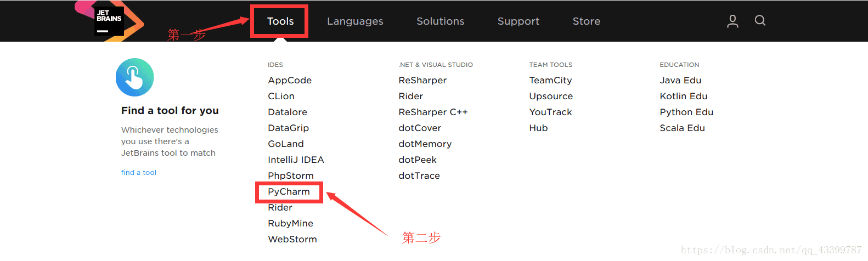This screenshot has width=868, height=261.
Task: Open the Languages menu
Action: [x=355, y=21]
